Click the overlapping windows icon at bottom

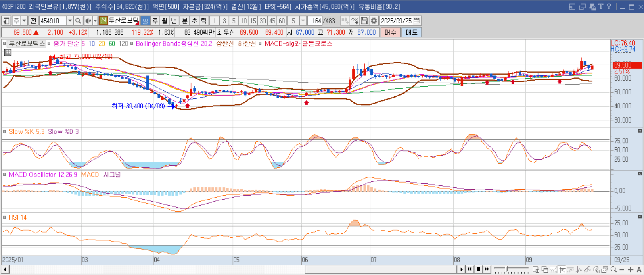(545, 269)
